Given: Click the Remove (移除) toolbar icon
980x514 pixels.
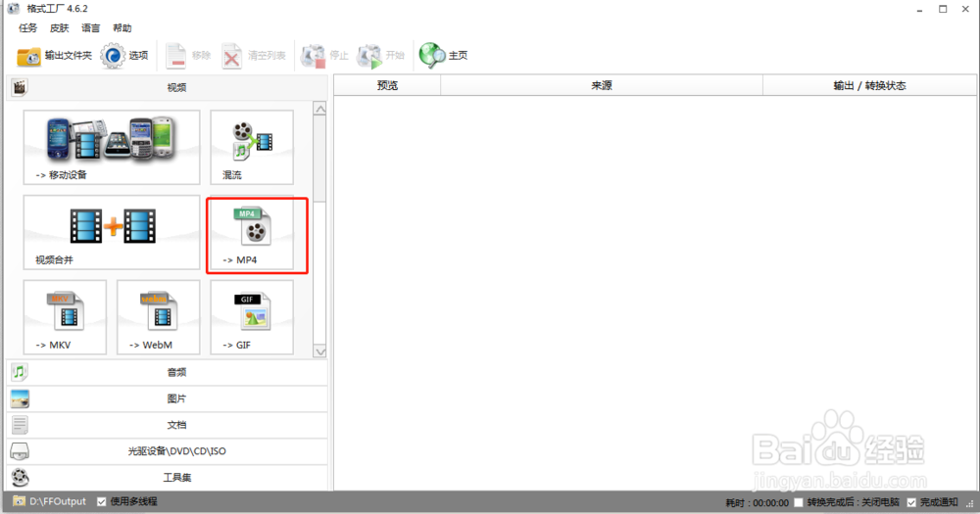Looking at the screenshot, I should click(175, 56).
